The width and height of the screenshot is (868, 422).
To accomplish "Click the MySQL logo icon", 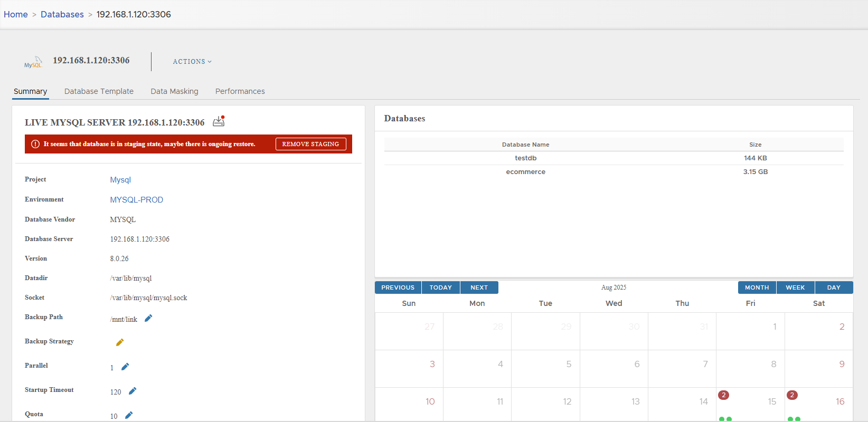I will tap(33, 62).
